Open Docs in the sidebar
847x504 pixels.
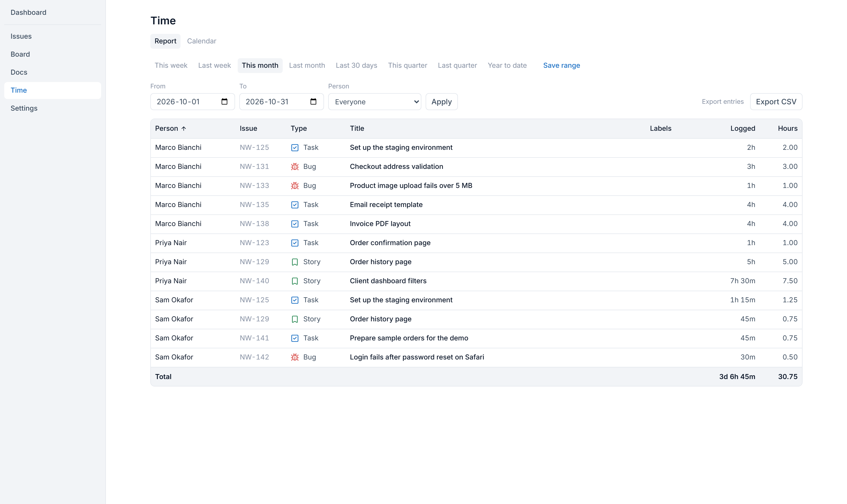click(53, 72)
